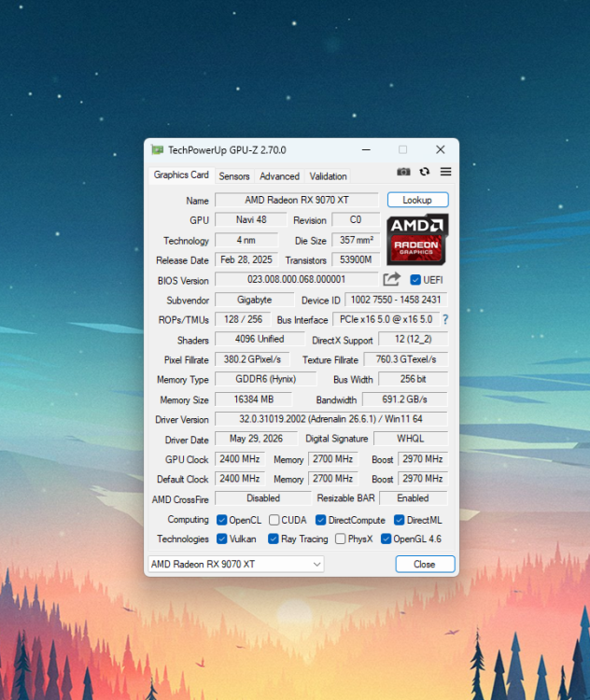Toggle the CUDA checkbox

coord(274,520)
